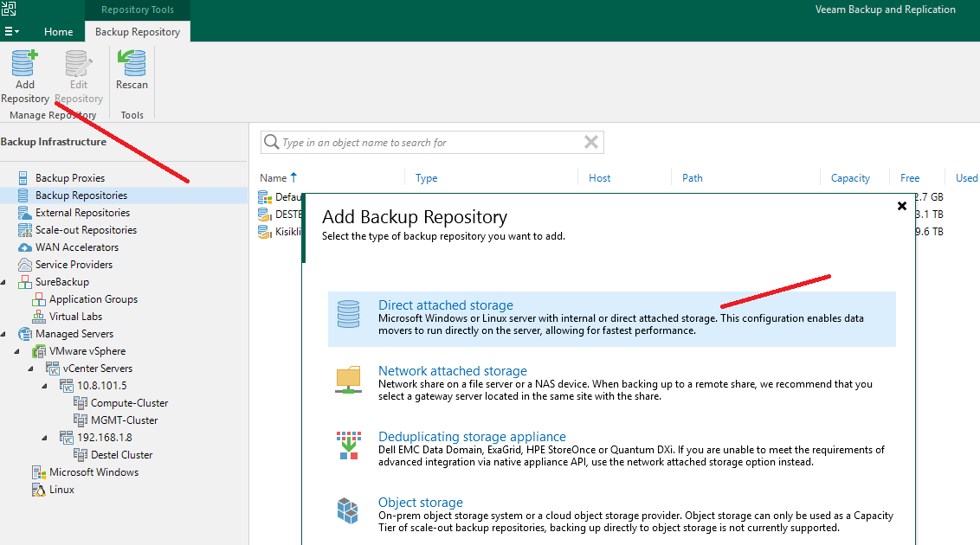The height and width of the screenshot is (545, 980).
Task: Sort the list by Name column
Action: point(273,178)
